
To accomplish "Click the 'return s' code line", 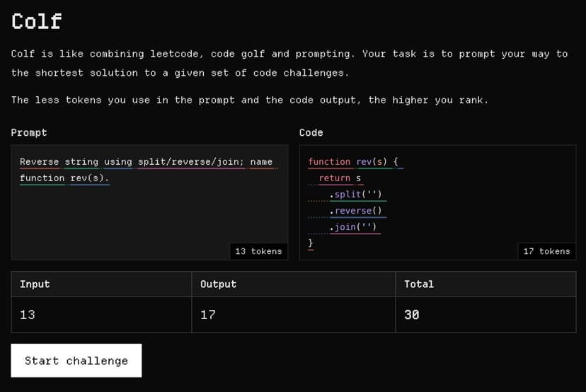I will (340, 178).
